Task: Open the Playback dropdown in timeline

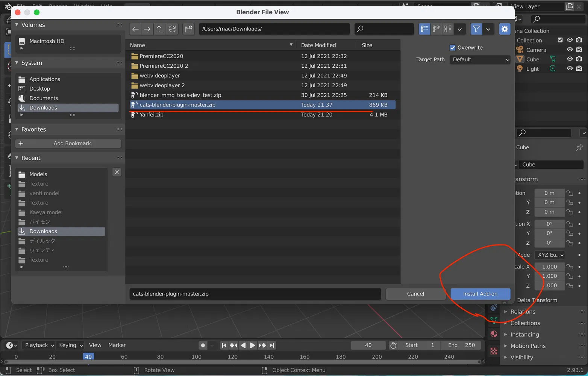Action: click(39, 345)
